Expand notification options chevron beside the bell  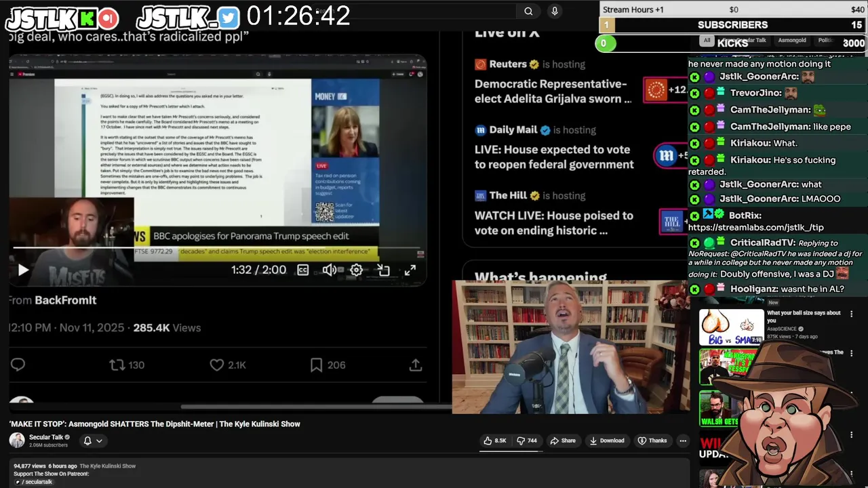[x=99, y=441]
